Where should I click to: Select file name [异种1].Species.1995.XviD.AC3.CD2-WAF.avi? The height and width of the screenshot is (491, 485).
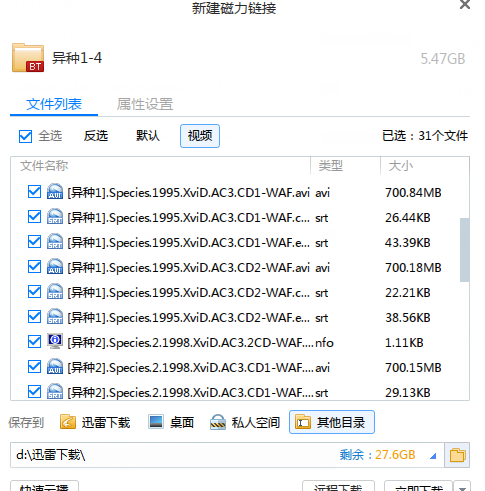pos(189,268)
